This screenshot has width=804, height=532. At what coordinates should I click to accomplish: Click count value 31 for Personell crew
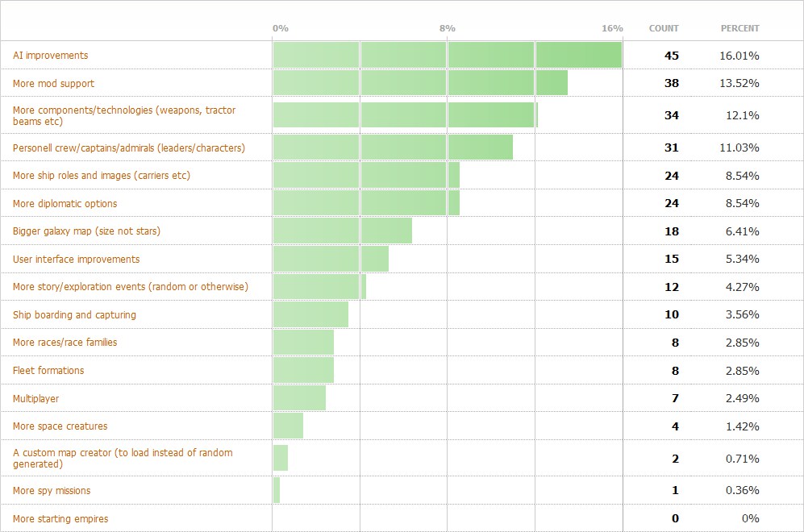(672, 148)
